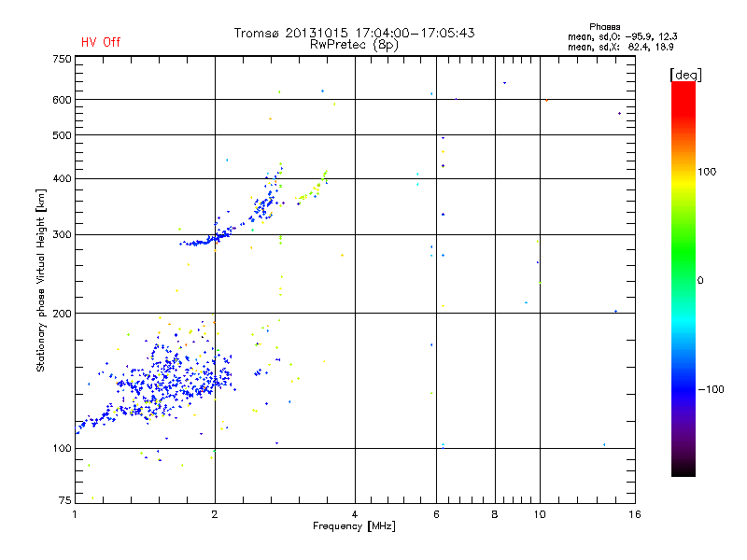Click x-axis tick label '6'
Viewport: 747px width, 560px height.
coord(436,514)
